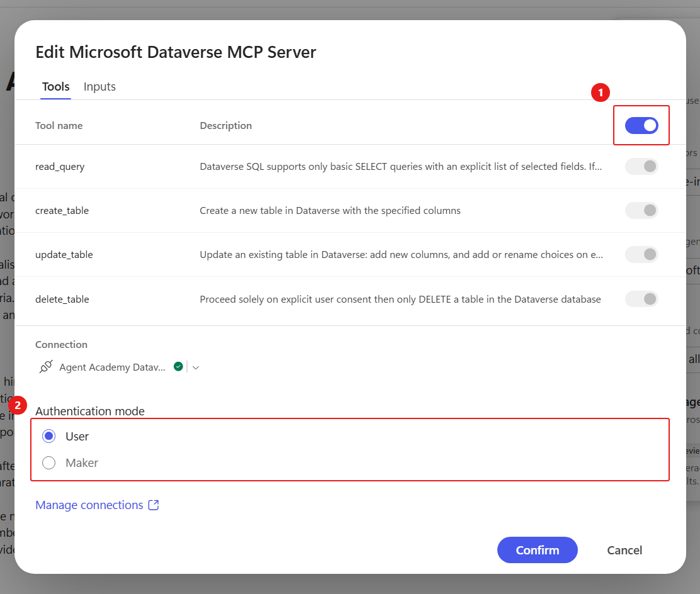Click the Dataverse SQL description text
700x594 pixels.
[x=400, y=167]
